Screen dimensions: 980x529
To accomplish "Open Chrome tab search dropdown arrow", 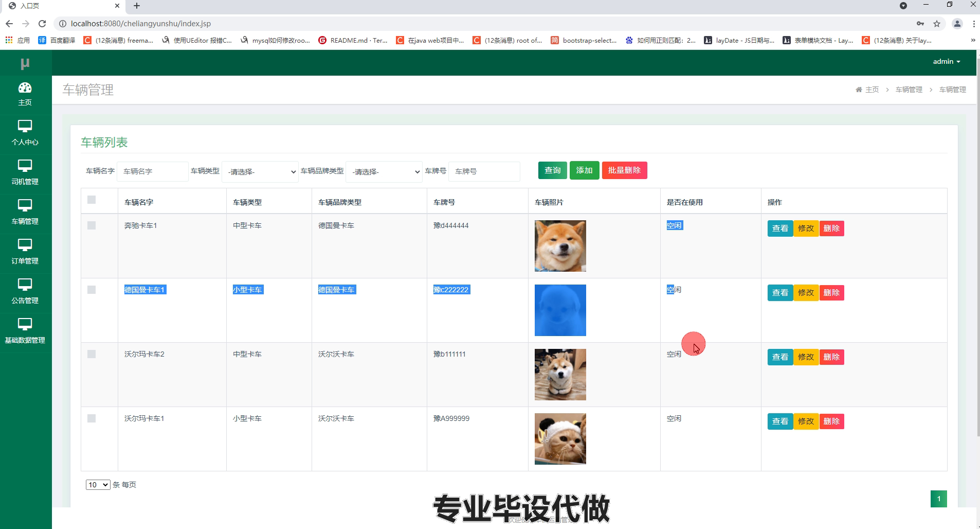I will click(x=903, y=6).
